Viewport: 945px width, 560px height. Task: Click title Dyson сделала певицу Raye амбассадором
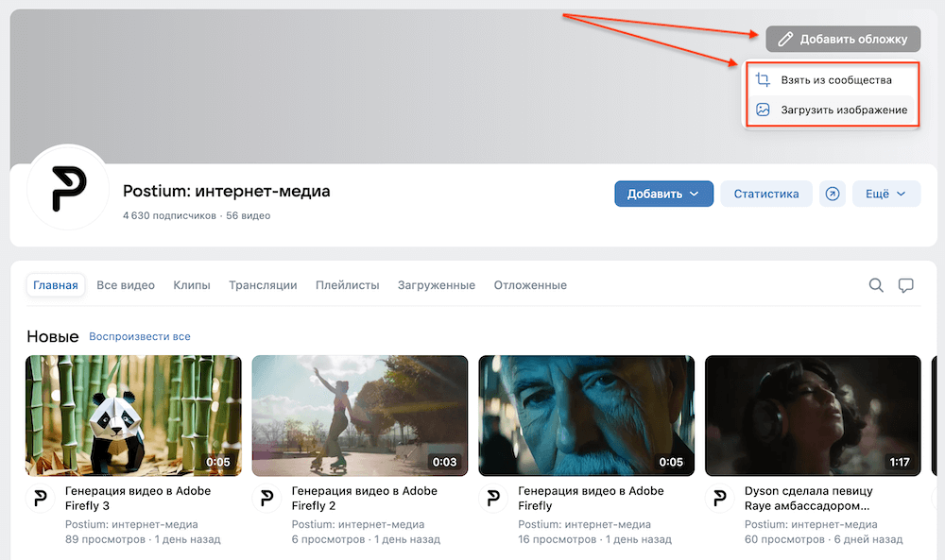[809, 498]
